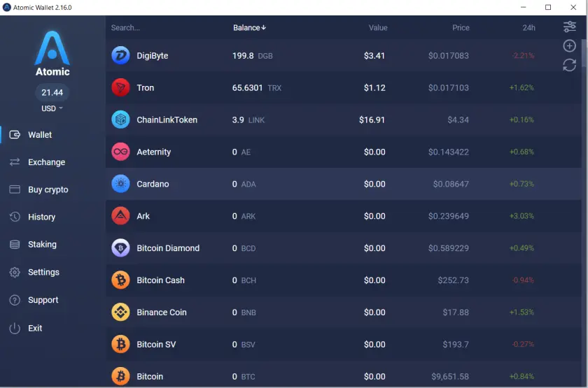
Task: Select the Cardano name text
Action: (153, 184)
